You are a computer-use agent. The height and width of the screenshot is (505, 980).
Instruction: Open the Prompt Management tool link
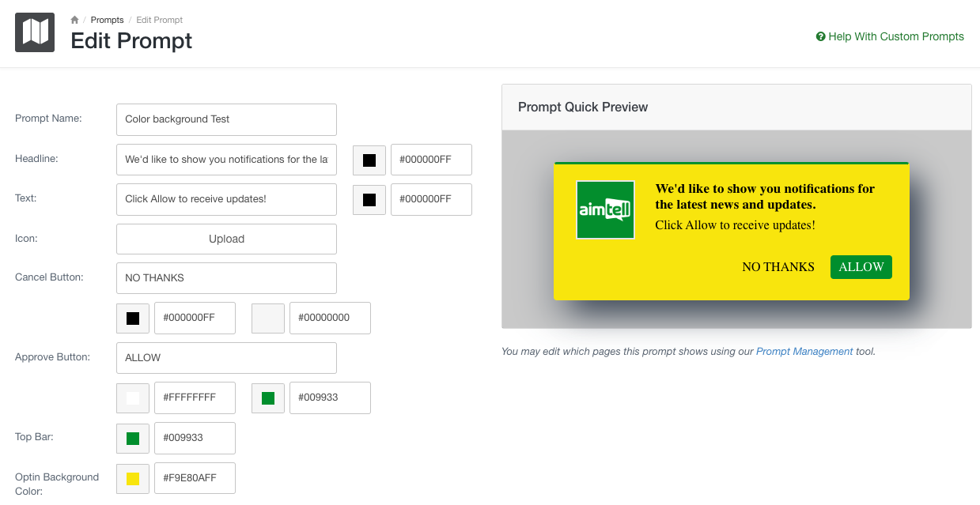(804, 352)
